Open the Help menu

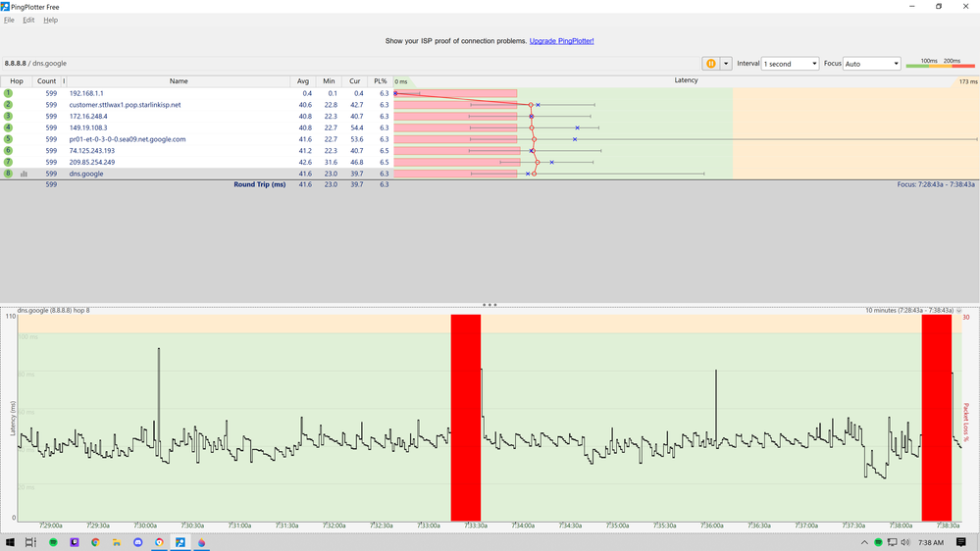click(x=51, y=20)
